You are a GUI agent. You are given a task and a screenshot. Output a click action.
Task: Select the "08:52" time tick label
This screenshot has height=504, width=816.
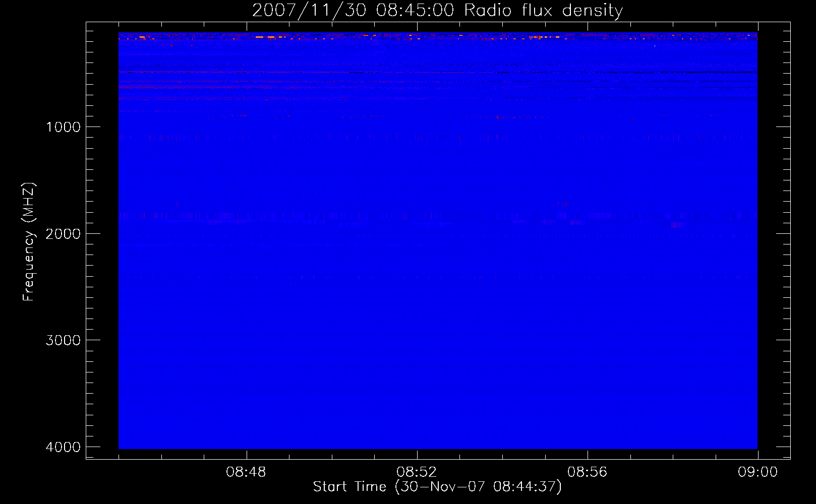coord(417,472)
